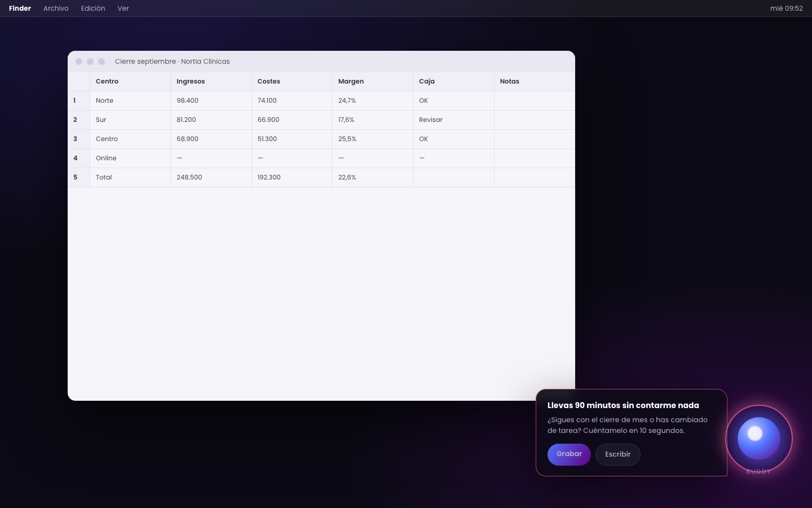Check the menu bar clock mié 09:52
Viewport: 812px width, 508px height.
coord(786,8)
